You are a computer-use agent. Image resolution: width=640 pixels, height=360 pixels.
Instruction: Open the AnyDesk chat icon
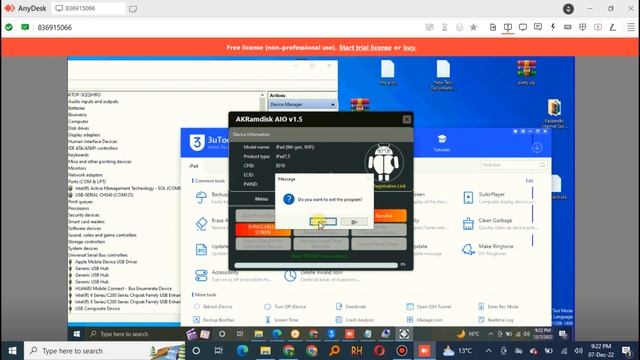click(x=538, y=27)
